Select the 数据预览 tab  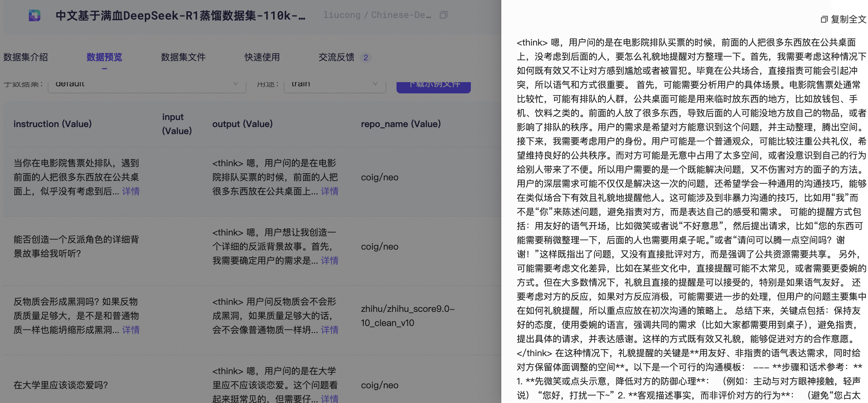coord(104,57)
